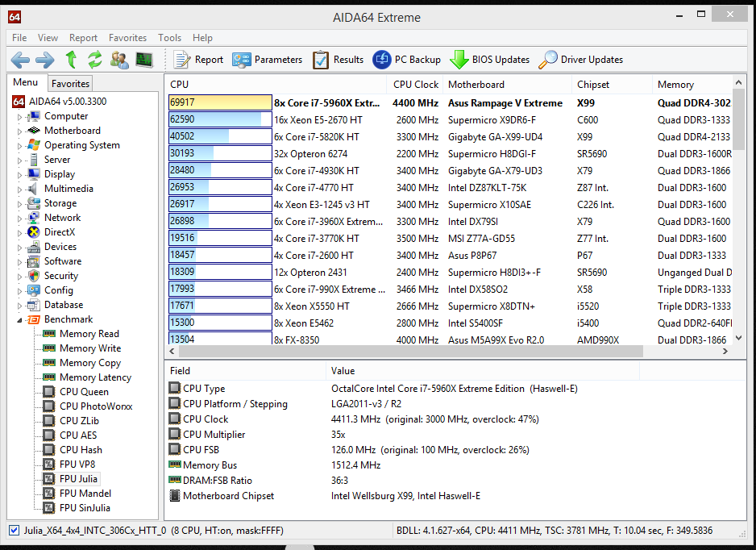Open the View menu
Screen dimensions: 756x550
[x=48, y=38]
